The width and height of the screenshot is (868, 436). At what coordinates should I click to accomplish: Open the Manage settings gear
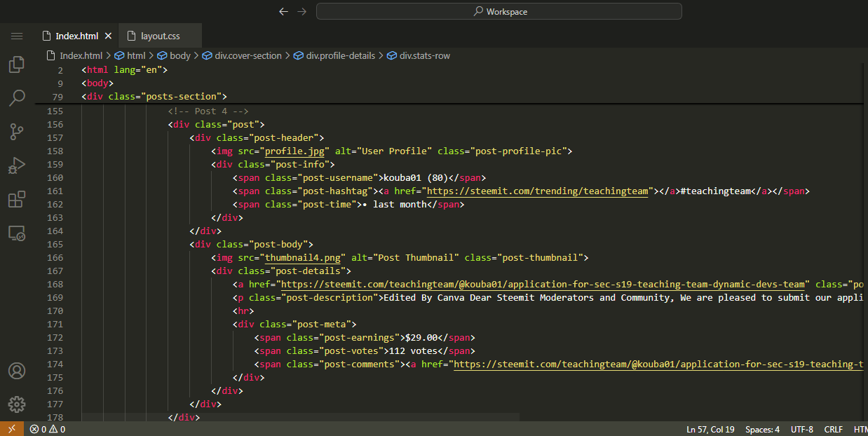[x=17, y=404]
